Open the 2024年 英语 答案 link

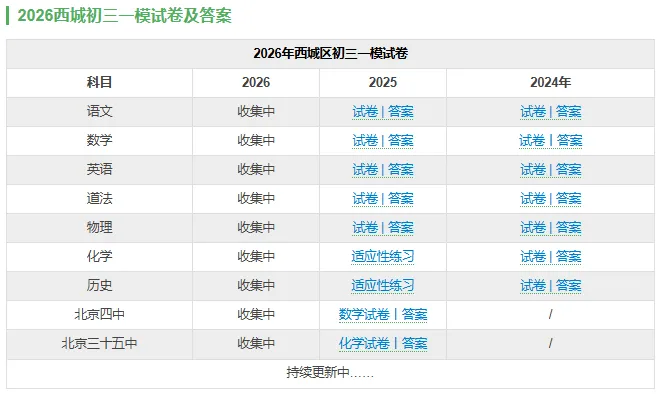[569, 169]
